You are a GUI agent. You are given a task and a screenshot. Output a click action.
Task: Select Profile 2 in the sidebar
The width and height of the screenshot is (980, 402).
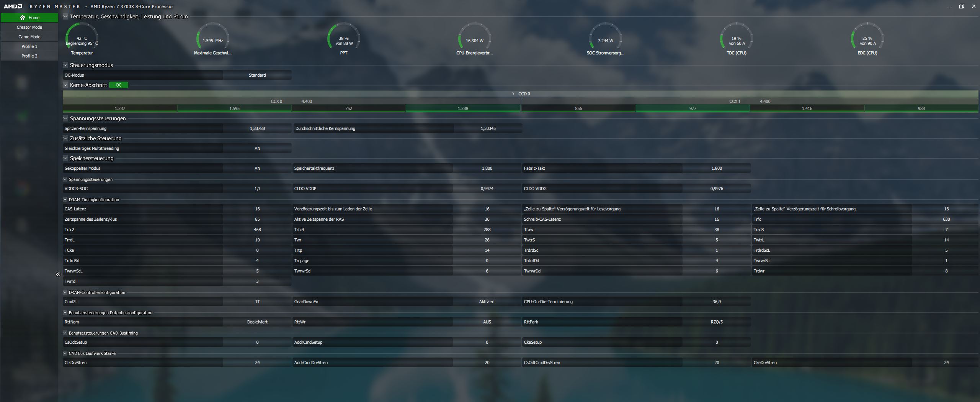29,56
